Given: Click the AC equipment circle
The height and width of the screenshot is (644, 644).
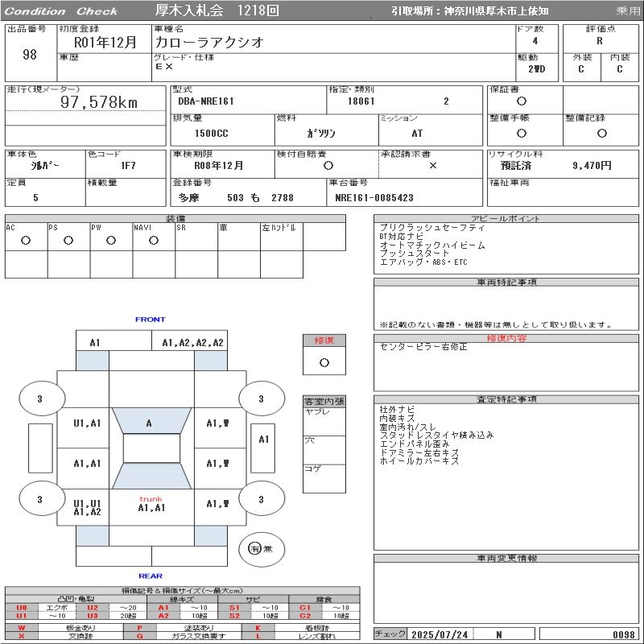Looking at the screenshot, I should click(26, 241).
